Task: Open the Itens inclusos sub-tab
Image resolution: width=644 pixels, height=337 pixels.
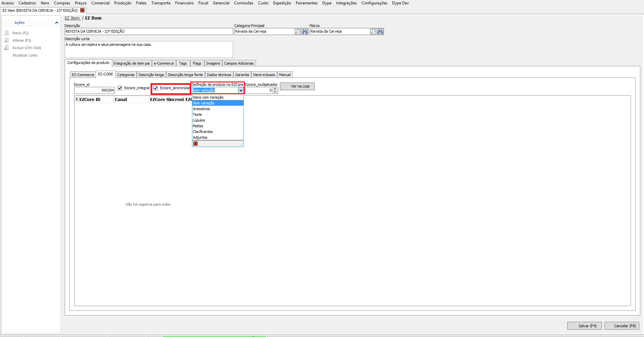Action: (x=264, y=75)
